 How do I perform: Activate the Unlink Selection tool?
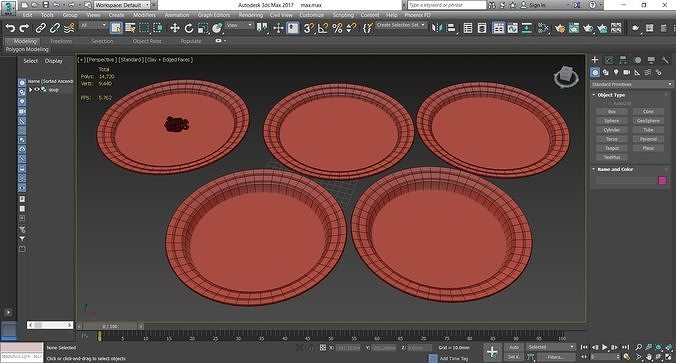[x=55, y=28]
